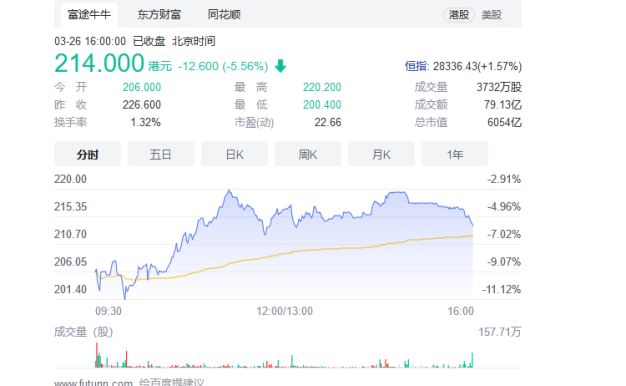Switch to the 美股 market option
The image size is (626, 386).
(x=491, y=15)
